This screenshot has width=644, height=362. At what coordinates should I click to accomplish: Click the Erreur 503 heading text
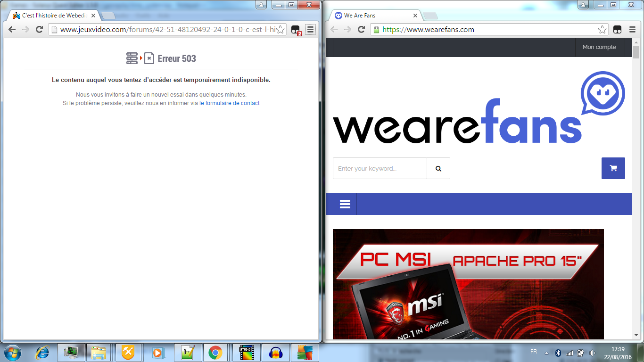point(177,58)
